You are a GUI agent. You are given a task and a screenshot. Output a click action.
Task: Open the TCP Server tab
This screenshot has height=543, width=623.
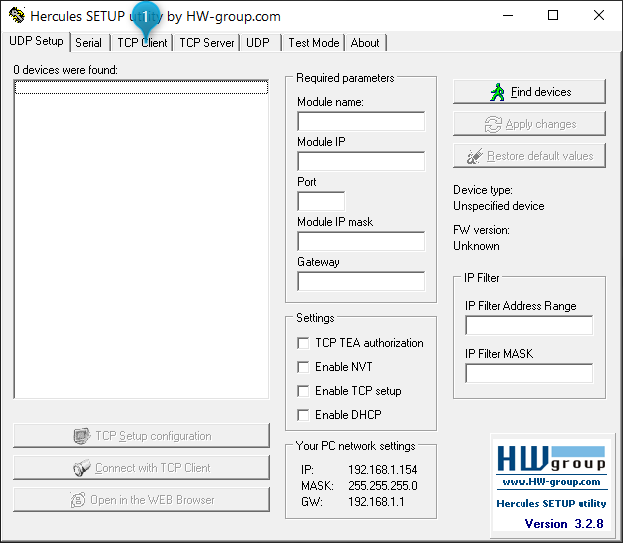pos(207,43)
